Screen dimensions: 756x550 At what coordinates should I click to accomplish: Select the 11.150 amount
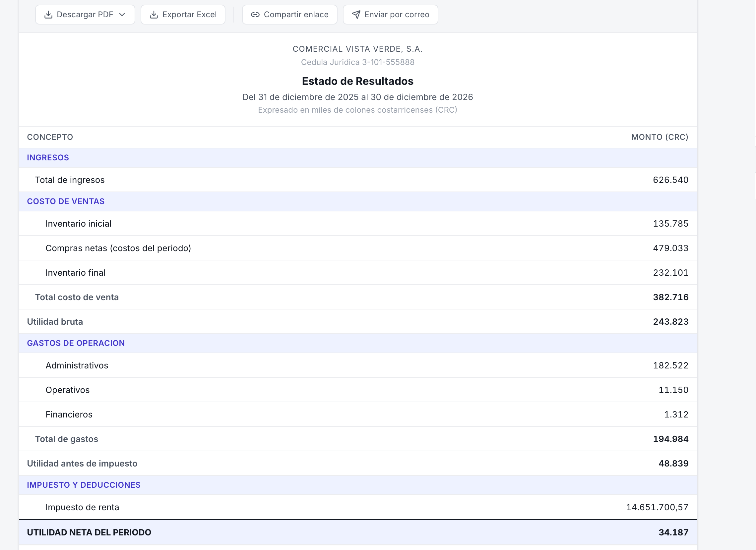click(673, 390)
